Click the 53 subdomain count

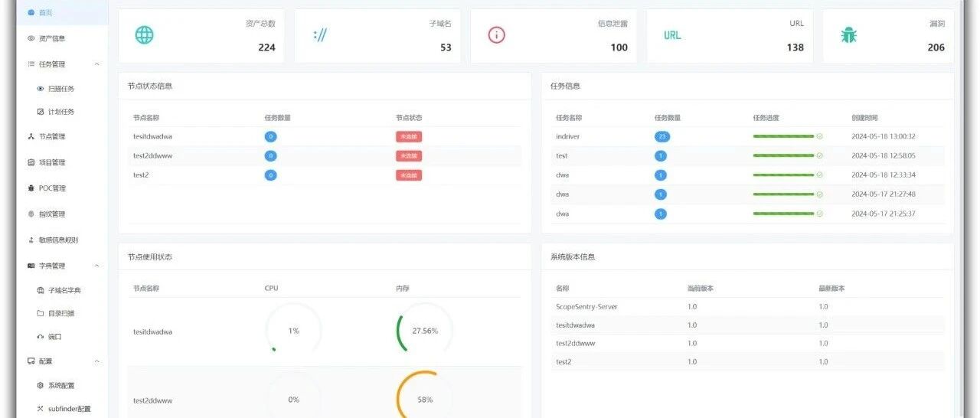[x=446, y=47]
